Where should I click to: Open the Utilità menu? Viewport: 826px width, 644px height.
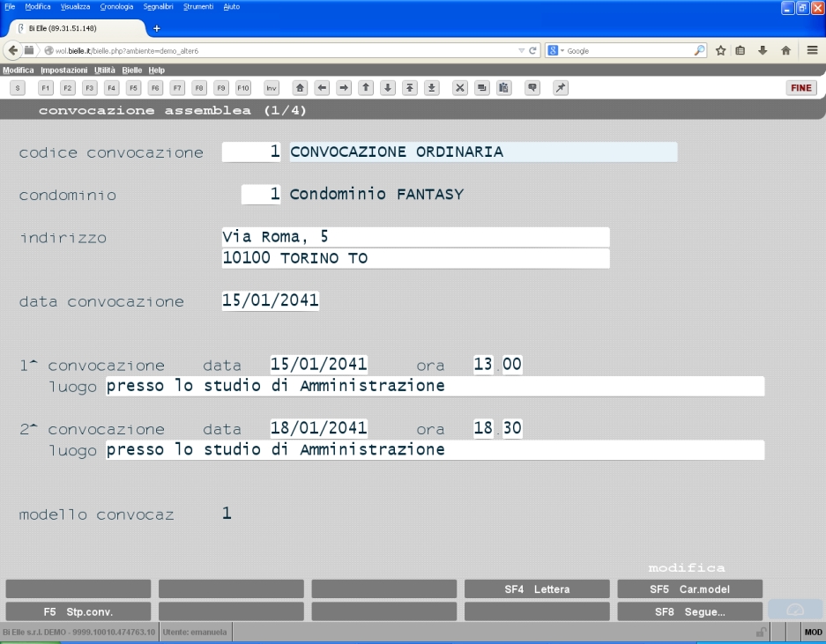[x=104, y=70]
